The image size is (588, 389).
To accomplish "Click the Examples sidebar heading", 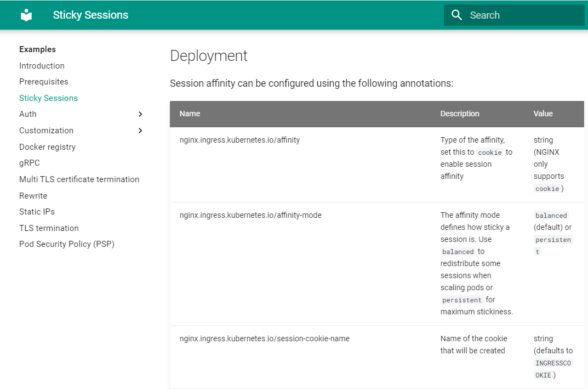I will pos(37,49).
